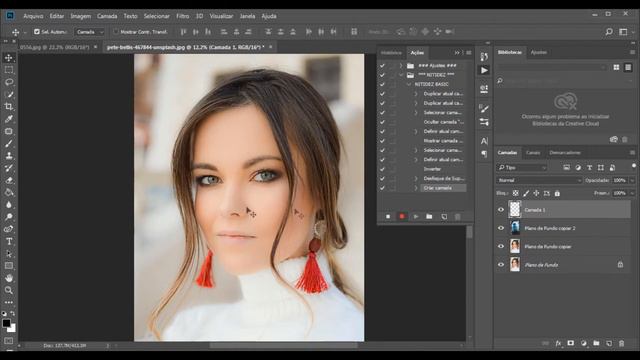The height and width of the screenshot is (360, 640).
Task: Expand the Ajustes action set
Action: 401,65
